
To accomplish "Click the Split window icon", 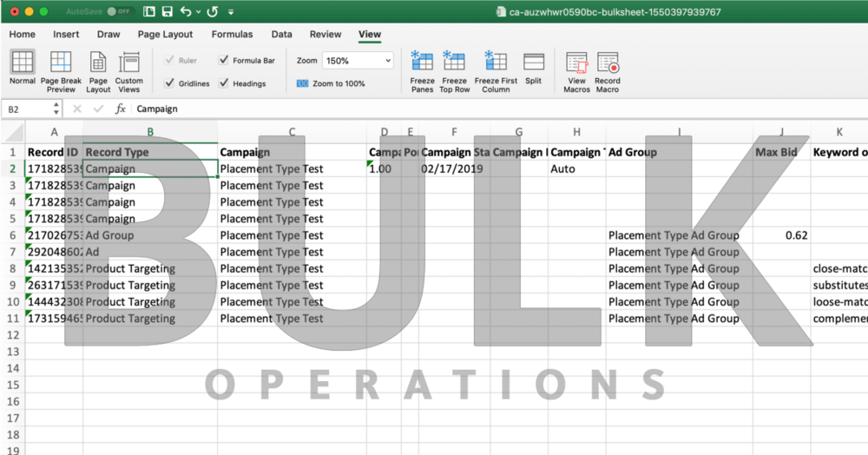I will pyautogui.click(x=534, y=61).
